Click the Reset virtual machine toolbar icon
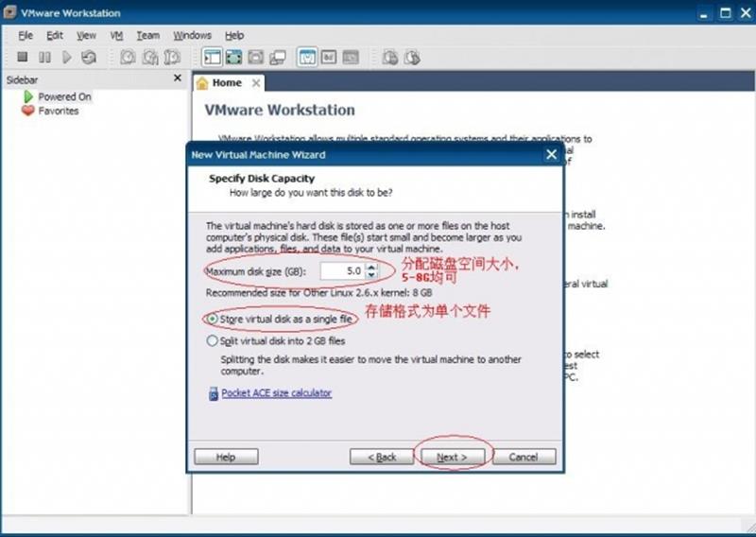 point(89,58)
